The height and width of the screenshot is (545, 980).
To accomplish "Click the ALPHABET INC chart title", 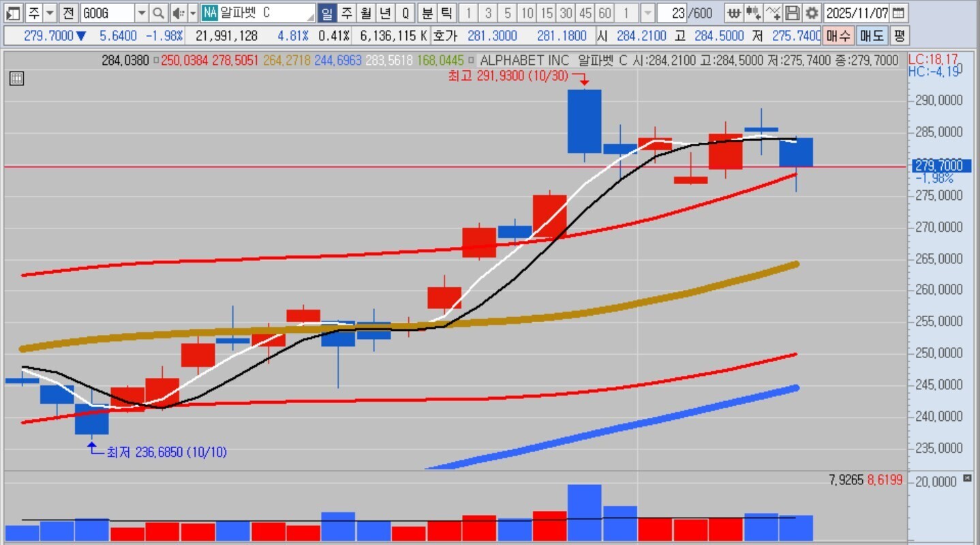I will point(524,61).
